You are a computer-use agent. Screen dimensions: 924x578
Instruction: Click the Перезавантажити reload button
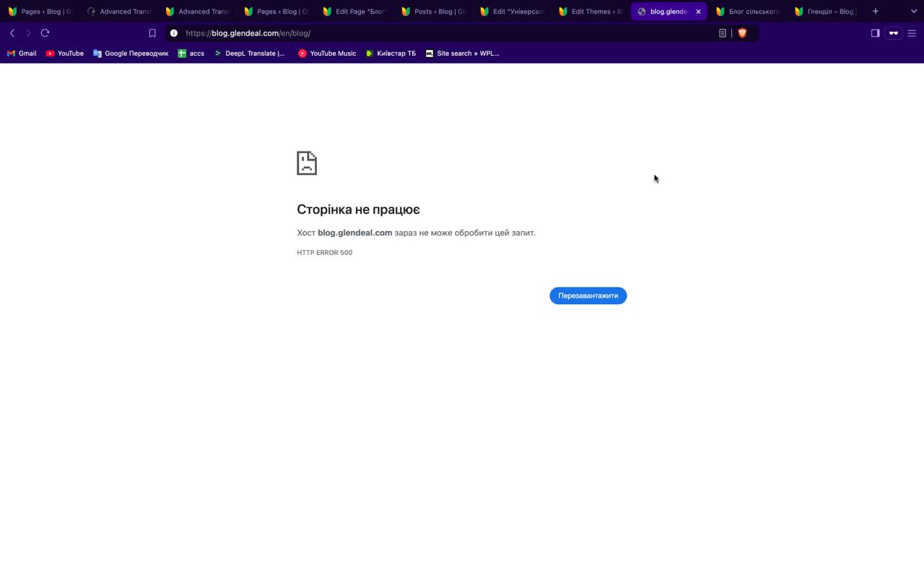coord(588,296)
